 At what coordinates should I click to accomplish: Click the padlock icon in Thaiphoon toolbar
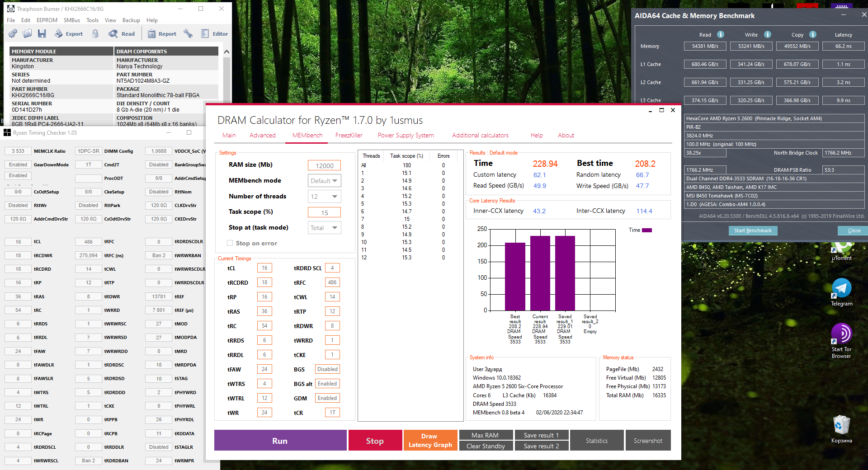tap(95, 33)
